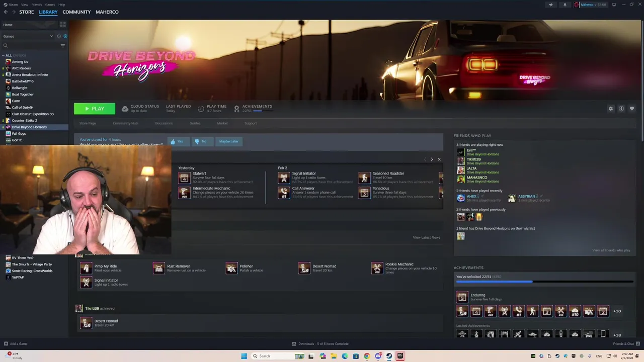644x362 pixels.
Task: Open the STORE main tab
Action: 27,12
